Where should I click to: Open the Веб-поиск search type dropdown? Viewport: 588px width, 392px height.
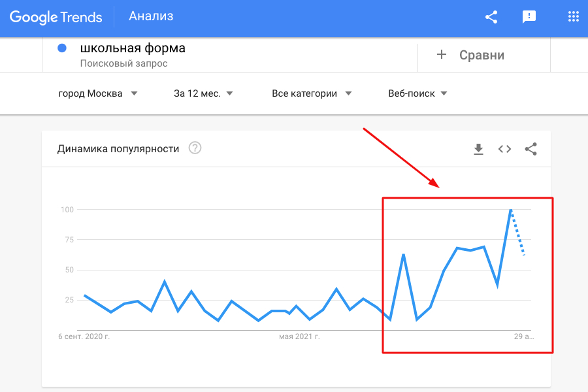point(417,93)
